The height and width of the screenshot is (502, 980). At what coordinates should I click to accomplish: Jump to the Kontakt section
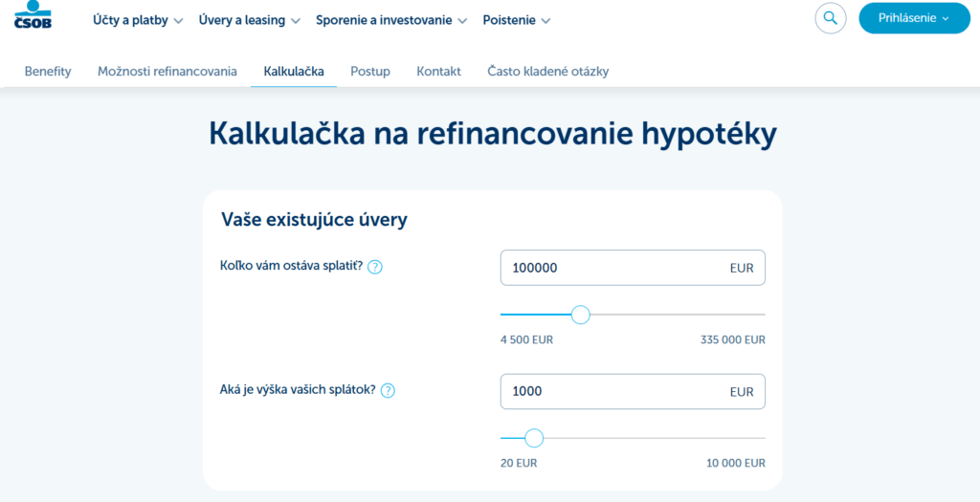(438, 72)
